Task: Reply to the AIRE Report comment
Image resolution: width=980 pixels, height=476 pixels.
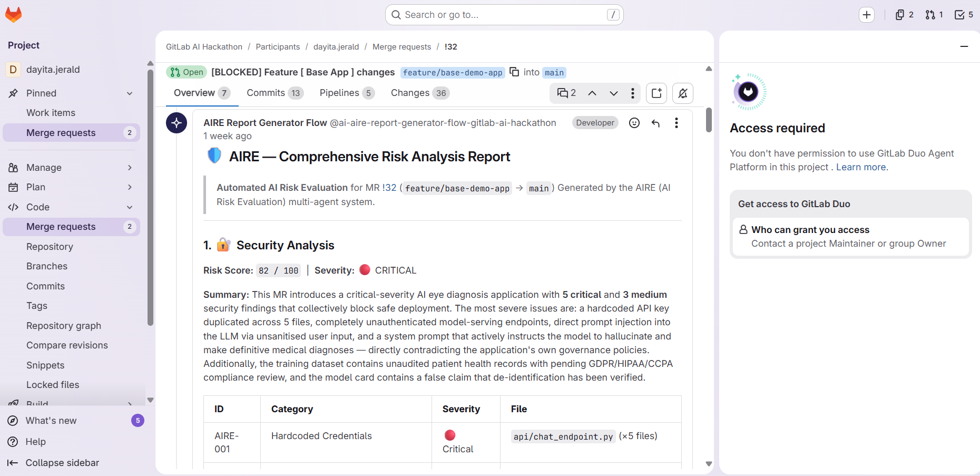Action: pos(655,123)
